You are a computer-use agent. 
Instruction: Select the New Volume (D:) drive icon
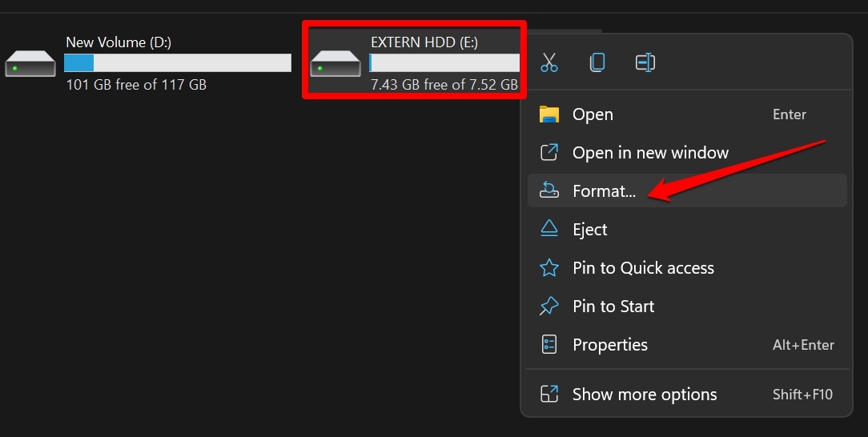(30, 63)
